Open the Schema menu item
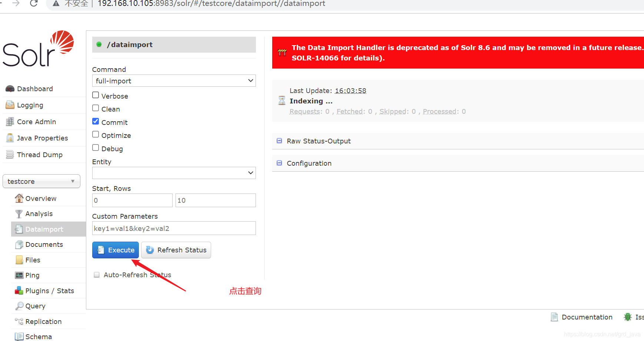This screenshot has width=644, height=341. tap(39, 337)
